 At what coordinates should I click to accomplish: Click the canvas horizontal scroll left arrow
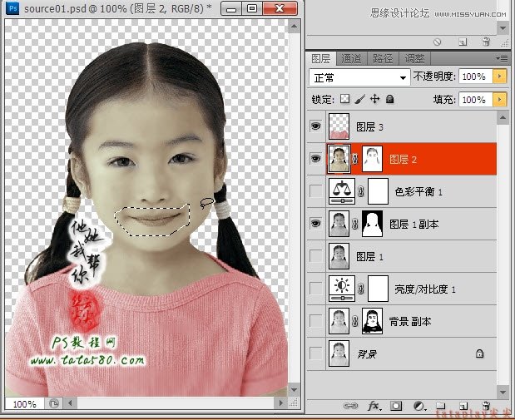tap(70, 403)
